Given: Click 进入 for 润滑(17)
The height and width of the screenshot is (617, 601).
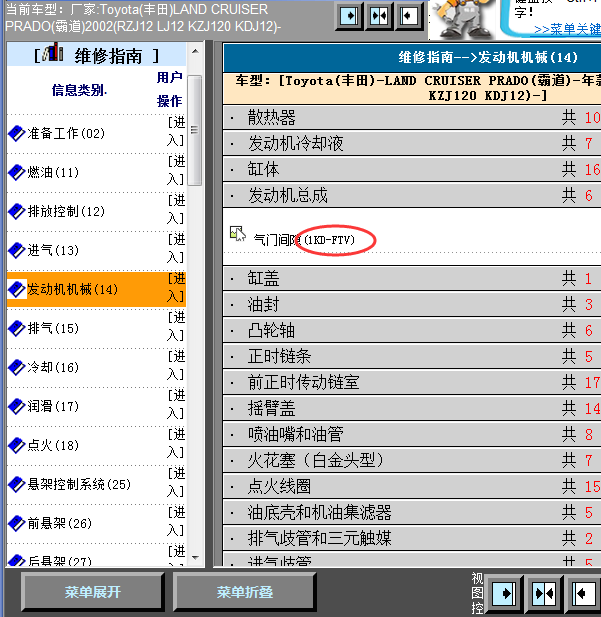Looking at the screenshot, I should click(176, 404).
